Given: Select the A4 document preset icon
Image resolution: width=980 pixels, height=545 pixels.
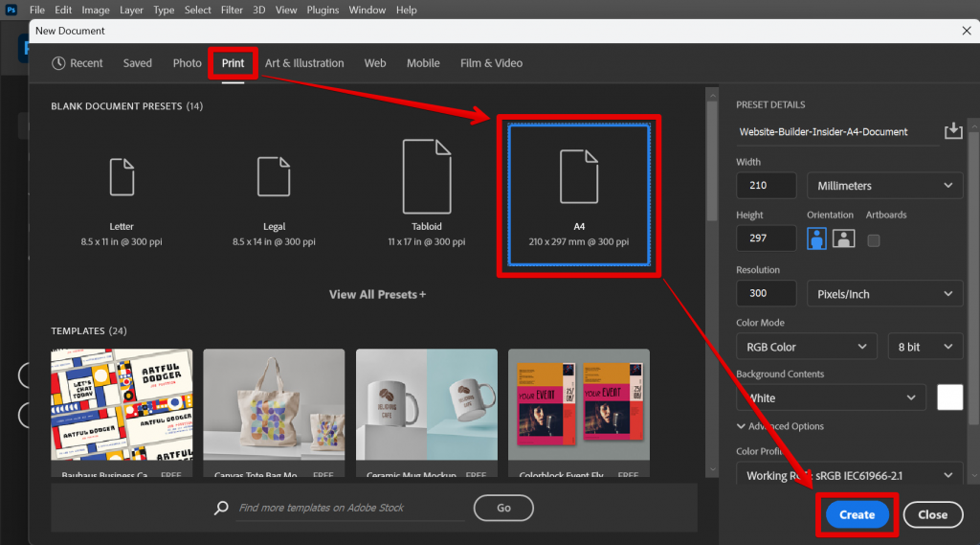Looking at the screenshot, I should click(x=578, y=176).
